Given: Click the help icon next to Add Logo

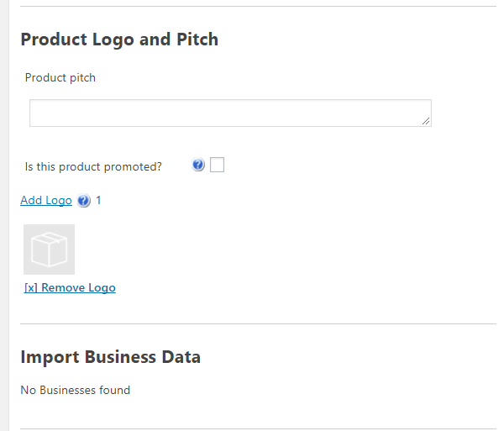Looking at the screenshot, I should [84, 201].
